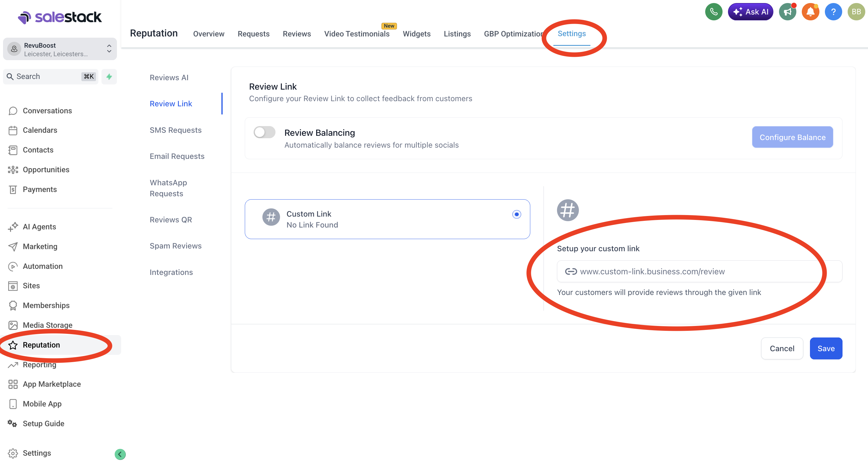Open Conversations in the sidebar
Image resolution: width=868 pixels, height=466 pixels.
point(47,111)
